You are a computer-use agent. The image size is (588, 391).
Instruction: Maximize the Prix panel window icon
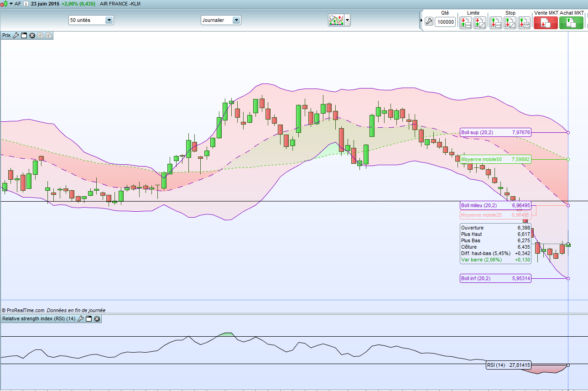pyautogui.click(x=24, y=35)
